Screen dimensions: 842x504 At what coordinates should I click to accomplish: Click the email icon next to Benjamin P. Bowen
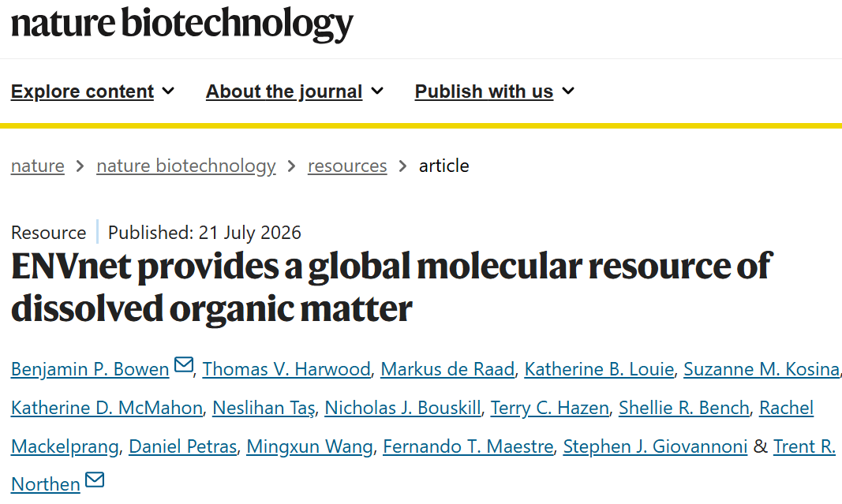184,364
